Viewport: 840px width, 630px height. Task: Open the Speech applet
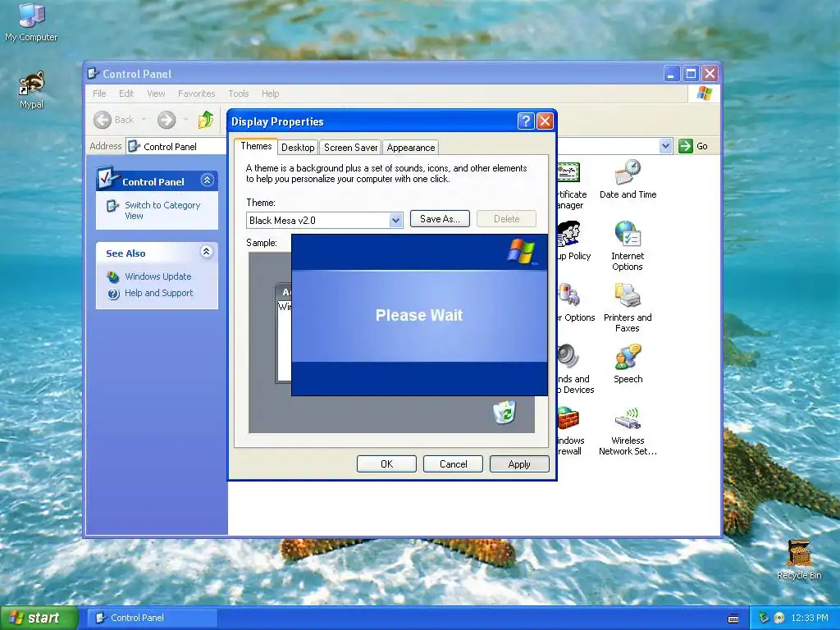(628, 363)
